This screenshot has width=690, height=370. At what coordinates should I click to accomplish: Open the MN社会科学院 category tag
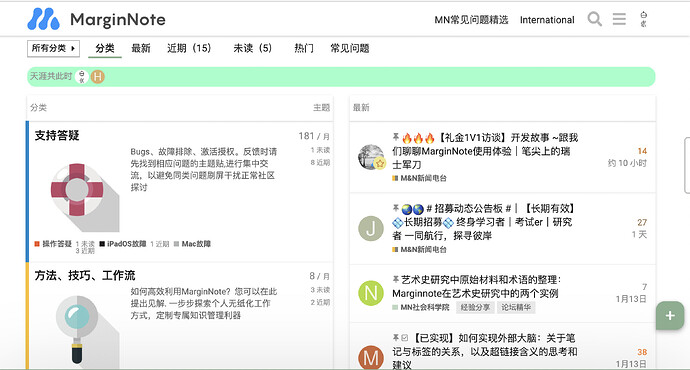[421, 307]
